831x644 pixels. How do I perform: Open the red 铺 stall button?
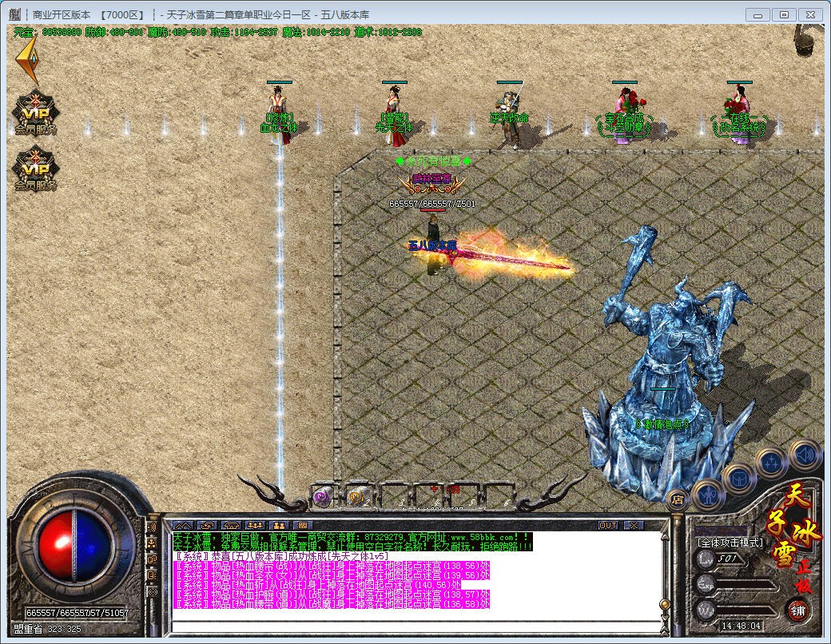click(797, 610)
